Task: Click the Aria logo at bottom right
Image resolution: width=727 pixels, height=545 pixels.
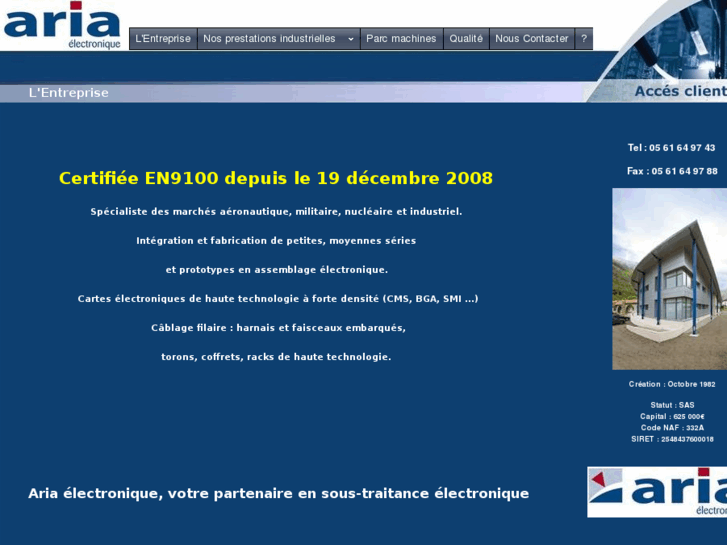Action: point(657,492)
